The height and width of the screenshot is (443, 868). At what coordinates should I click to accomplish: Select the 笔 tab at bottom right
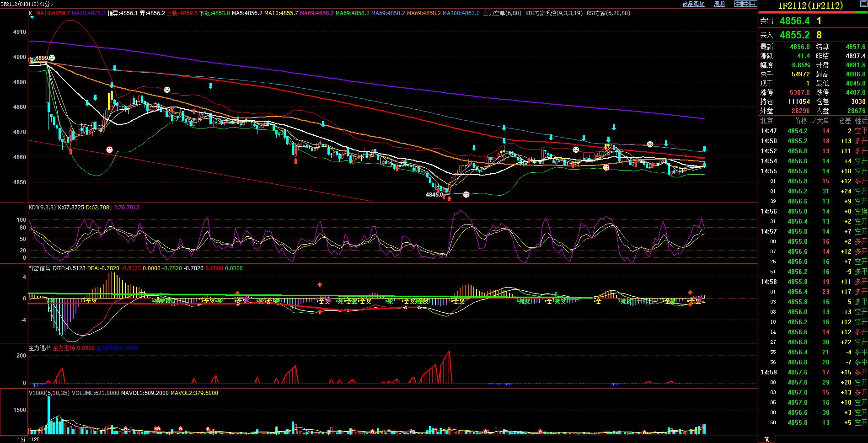(x=766, y=439)
